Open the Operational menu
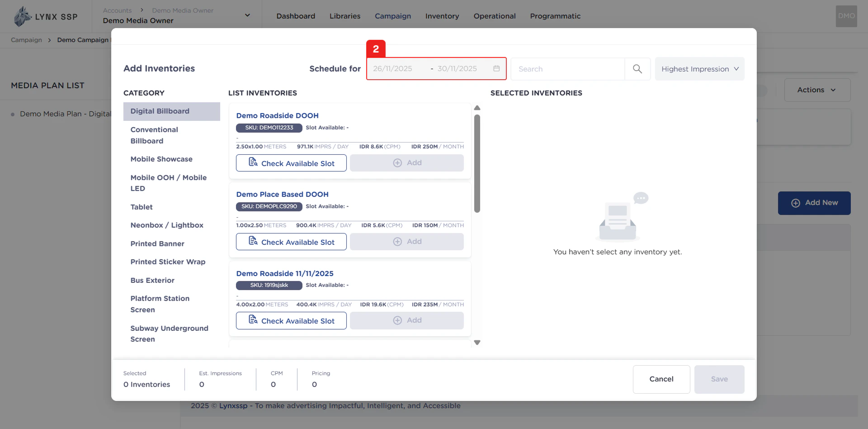Viewport: 868px width, 429px height. tap(495, 16)
